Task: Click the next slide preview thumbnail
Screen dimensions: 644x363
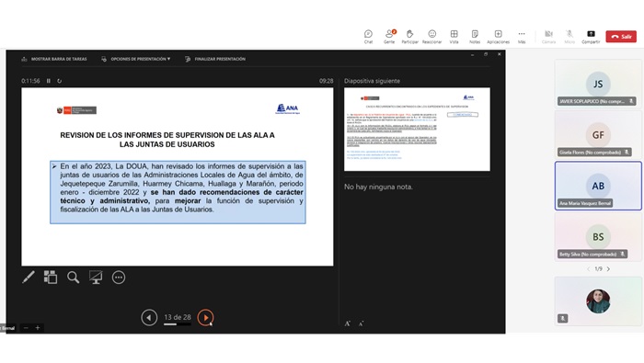Action: click(417, 130)
